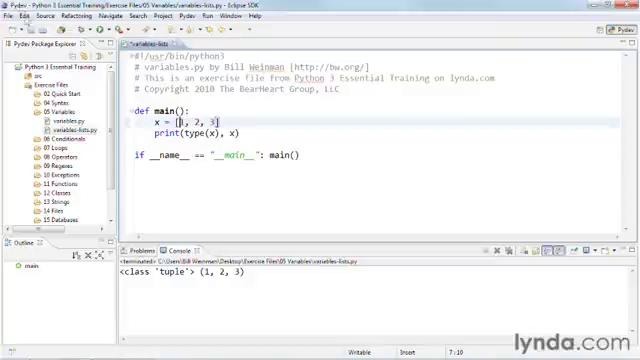Click the Pin Console icon
Screen dimensions: 640x360
coord(574,251)
